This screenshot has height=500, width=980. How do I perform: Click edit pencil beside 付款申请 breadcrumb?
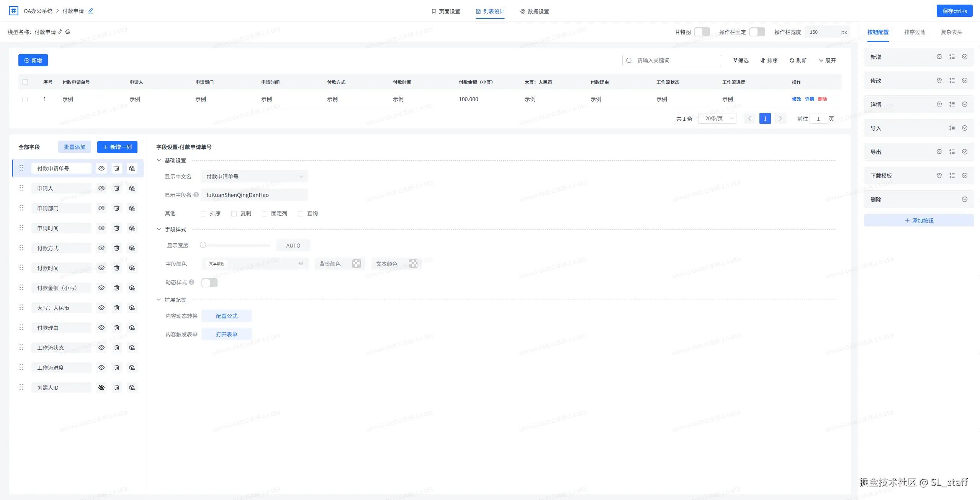91,11
